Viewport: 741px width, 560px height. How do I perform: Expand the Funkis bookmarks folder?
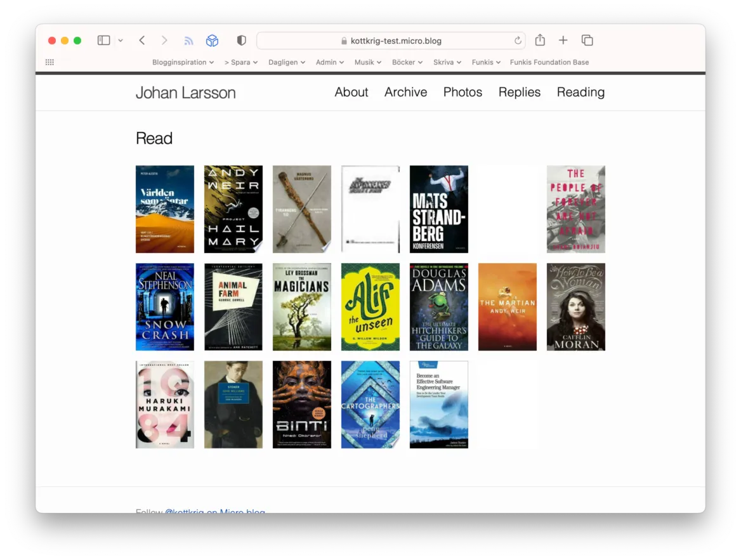tap(486, 62)
